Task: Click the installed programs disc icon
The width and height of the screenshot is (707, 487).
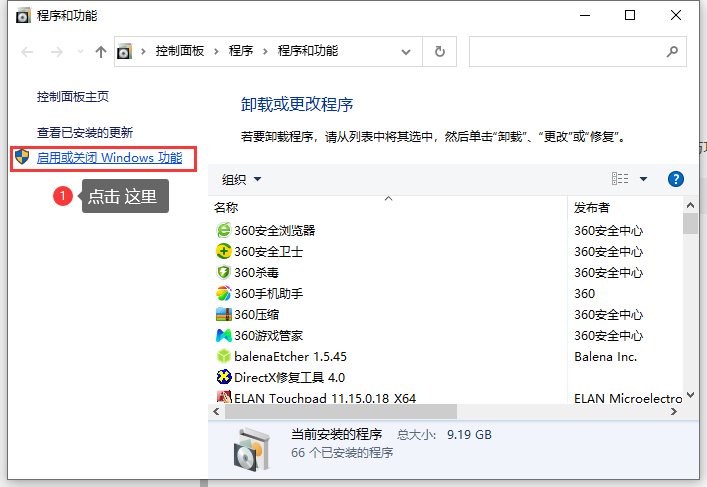Action: click(253, 450)
